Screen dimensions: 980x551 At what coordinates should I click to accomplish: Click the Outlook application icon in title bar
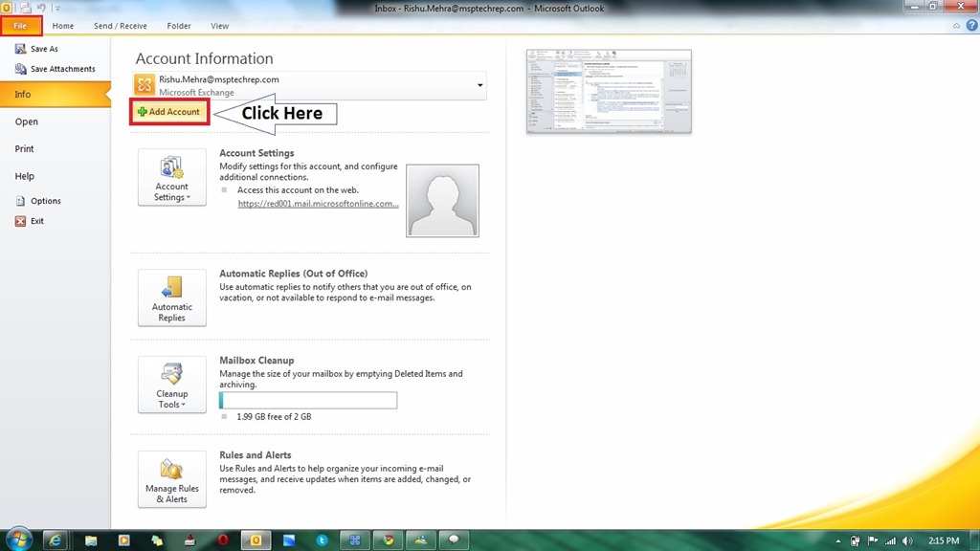click(7, 8)
